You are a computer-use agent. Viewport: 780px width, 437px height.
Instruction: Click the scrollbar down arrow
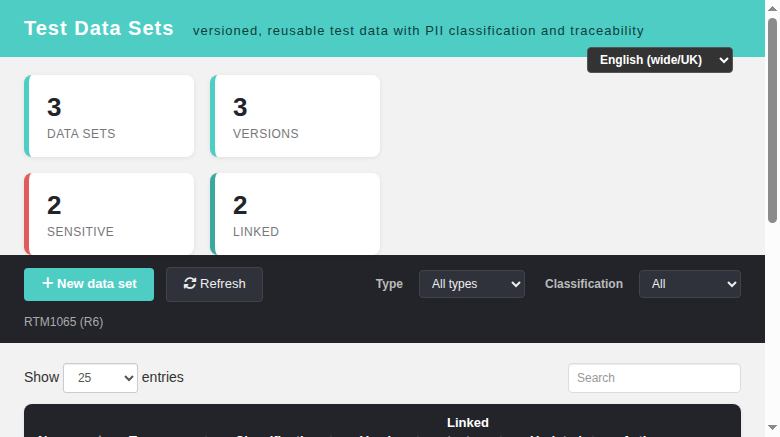coord(772,427)
